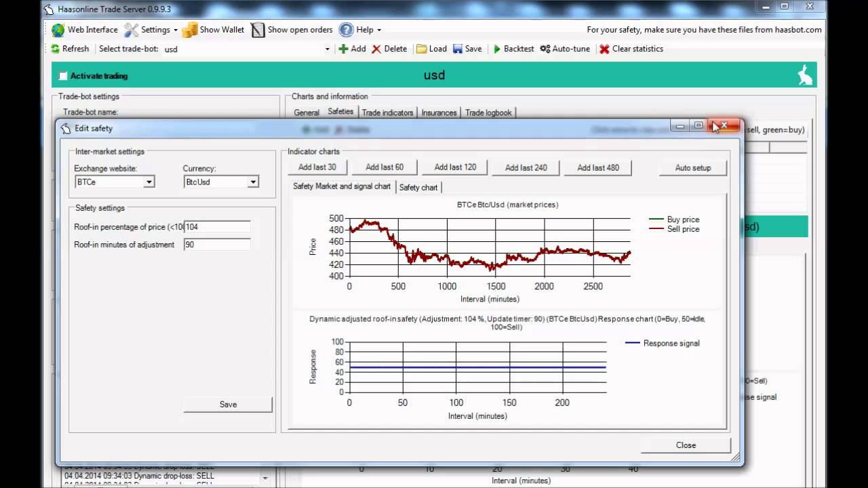The image size is (868, 488).
Task: Click the Auto setup button
Action: pyautogui.click(x=693, y=167)
